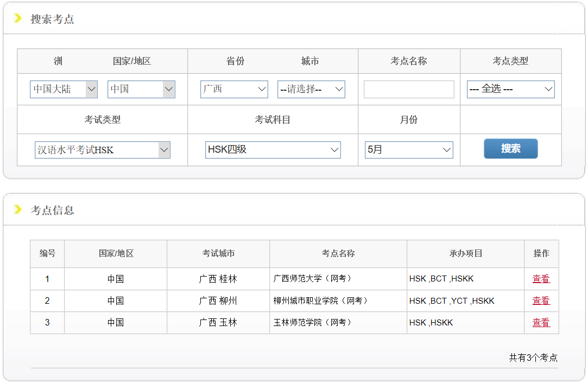Click the 考点名称 text input field
Viewport: 588px width, 382px height.
click(x=409, y=89)
